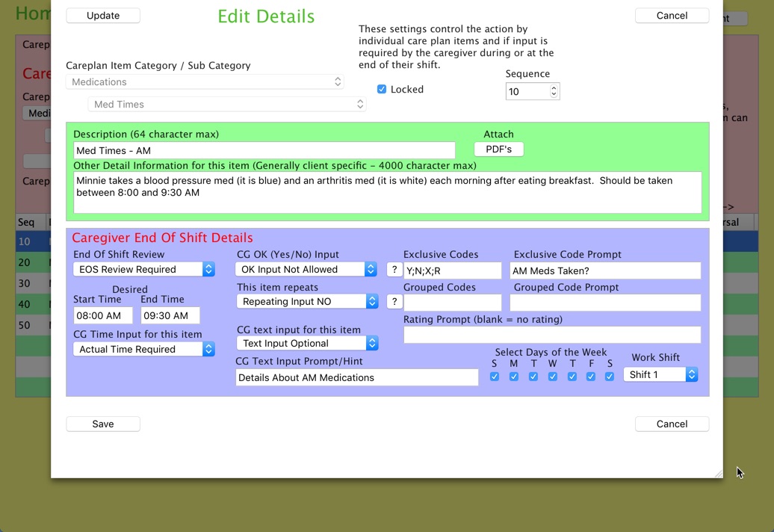Expand the Work Shift dropdown
Viewport: 774px width, 532px height.
click(660, 374)
